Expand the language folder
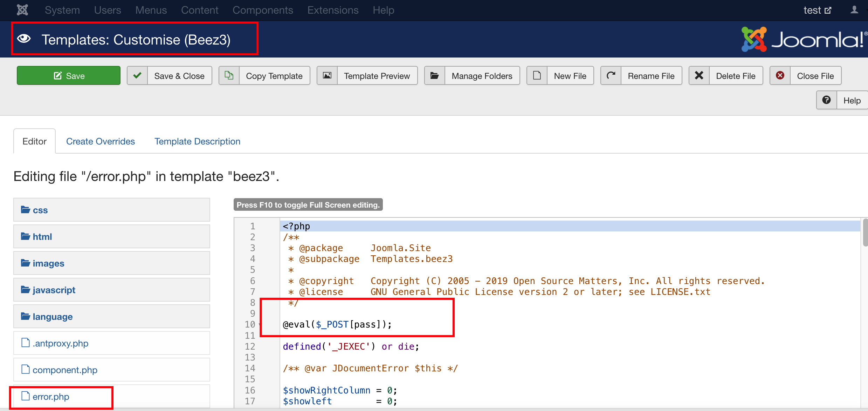868x411 pixels. tap(112, 316)
